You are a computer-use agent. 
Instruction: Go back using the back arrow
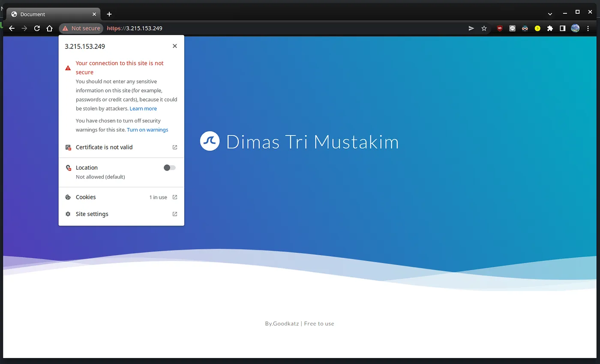pos(12,28)
